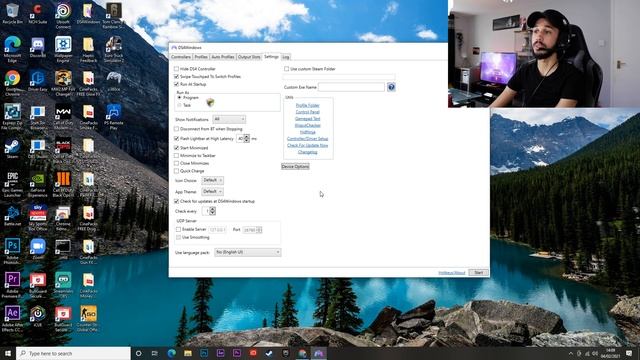Open the Changelog link
This screenshot has width=640, height=360.
tap(308, 152)
